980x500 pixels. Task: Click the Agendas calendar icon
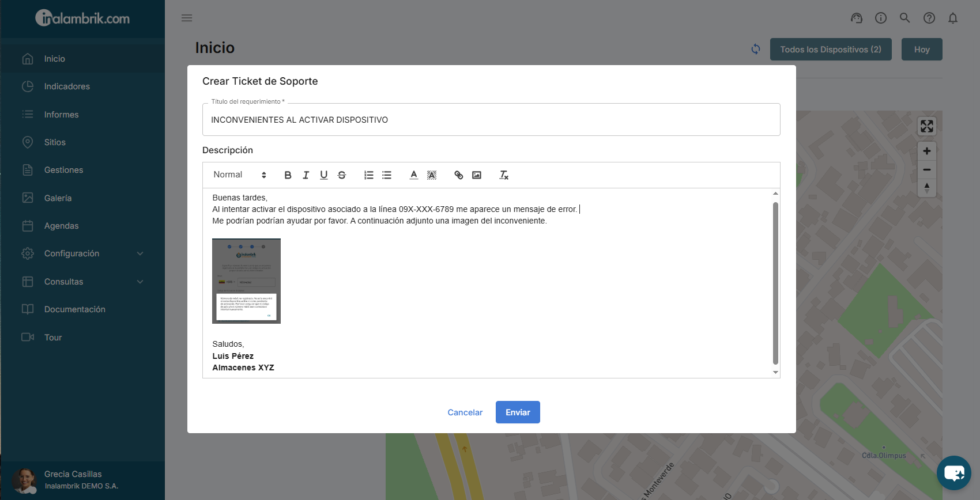tap(28, 226)
